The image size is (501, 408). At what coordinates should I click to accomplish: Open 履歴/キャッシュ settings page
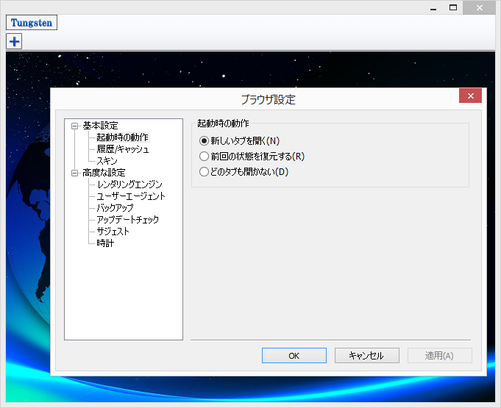click(123, 149)
